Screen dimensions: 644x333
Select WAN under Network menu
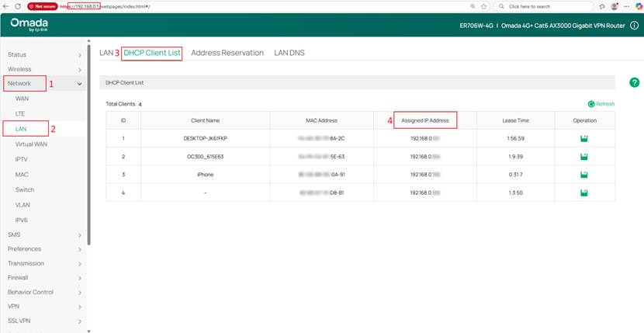pyautogui.click(x=22, y=99)
